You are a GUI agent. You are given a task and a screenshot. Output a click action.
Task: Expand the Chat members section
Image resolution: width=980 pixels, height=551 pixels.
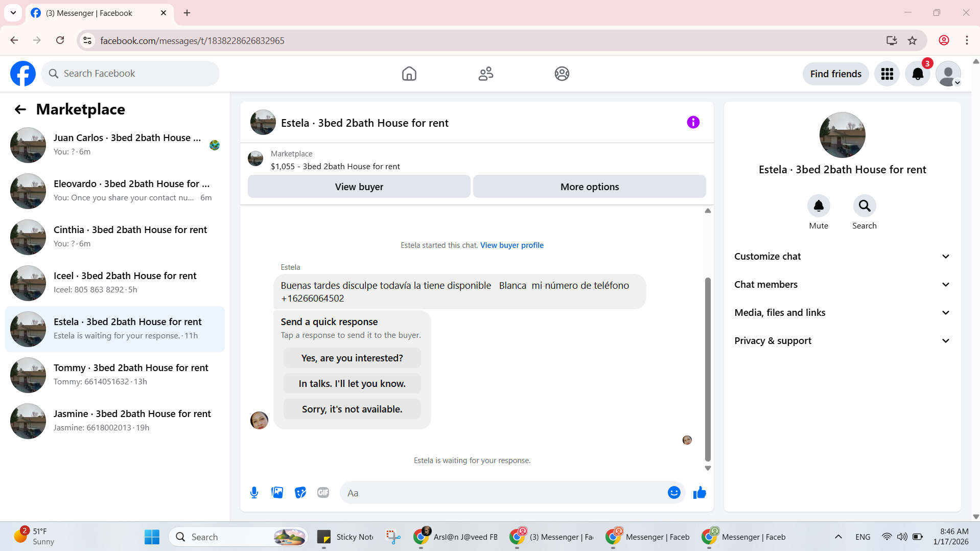(843, 285)
